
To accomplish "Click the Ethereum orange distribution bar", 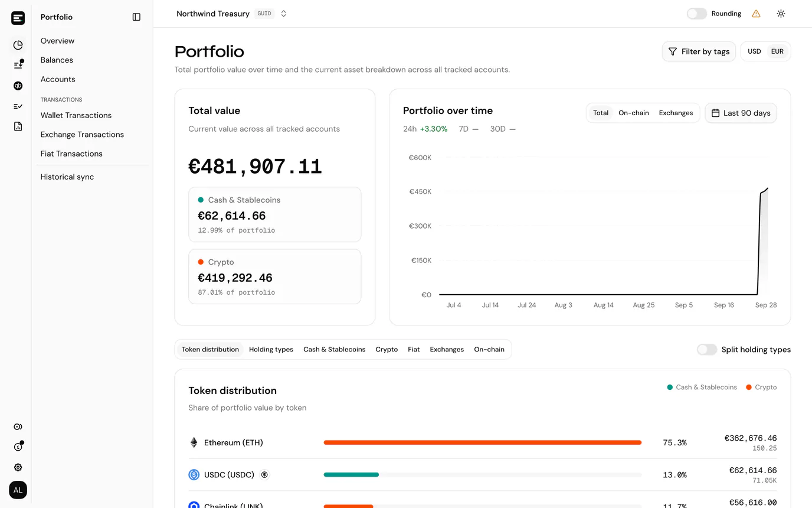I will [483, 442].
